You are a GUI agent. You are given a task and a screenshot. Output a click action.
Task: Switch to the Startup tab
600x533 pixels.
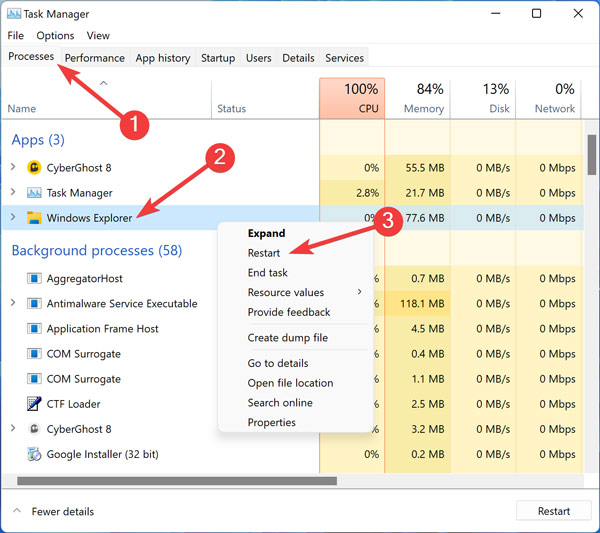(218, 58)
